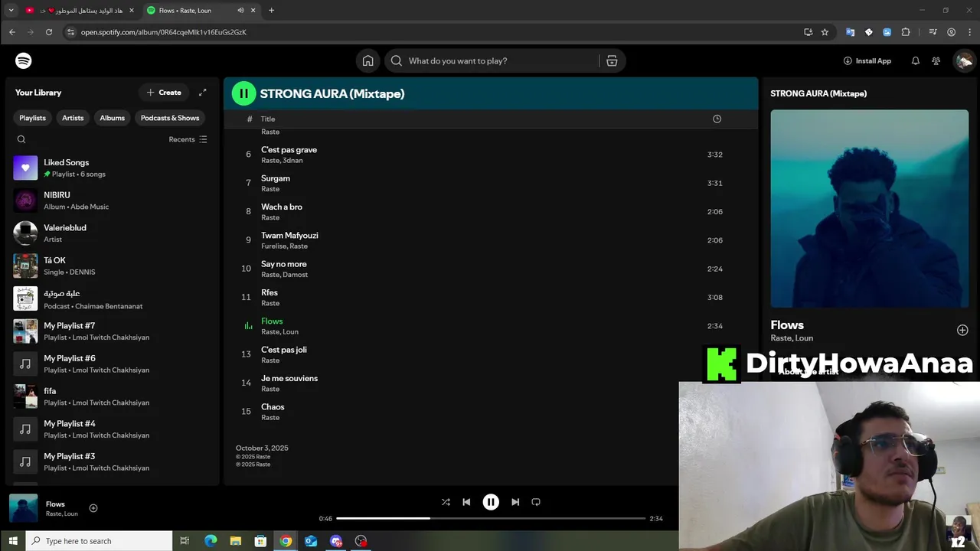980x551 pixels.
Task: Open NIBIRU album in library
Action: click(111, 201)
